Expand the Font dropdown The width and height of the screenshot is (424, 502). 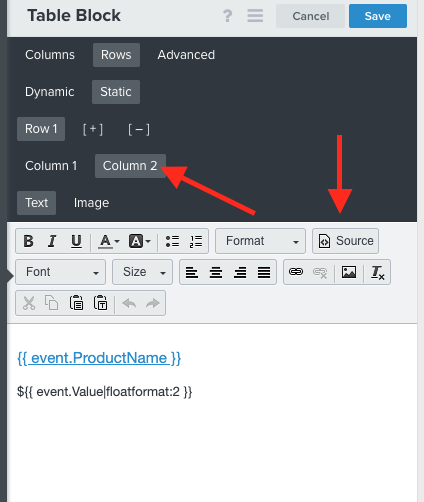tap(60, 272)
